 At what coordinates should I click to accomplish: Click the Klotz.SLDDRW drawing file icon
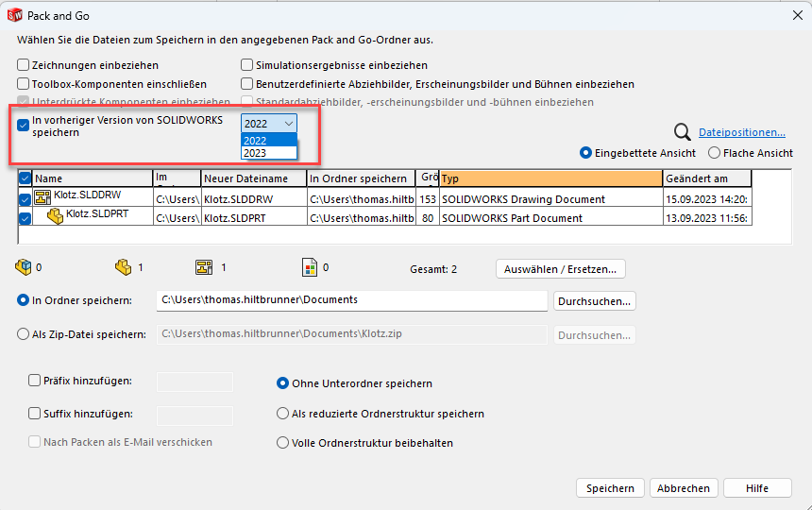[42, 196]
